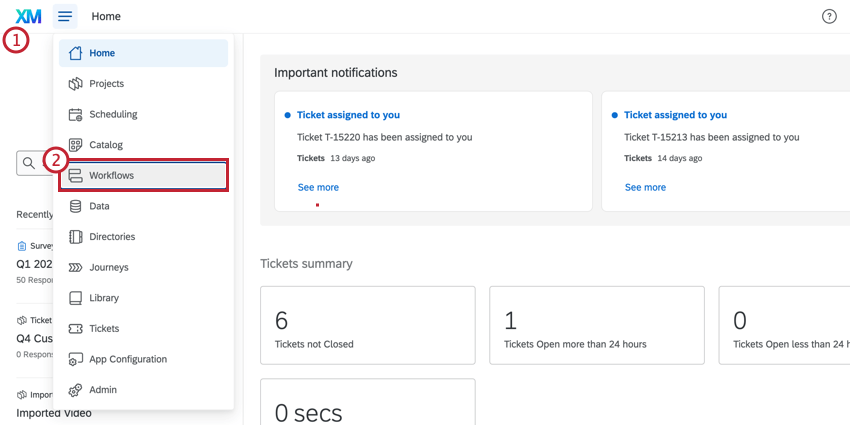Click the Journeys arrows icon
Image resolution: width=850 pixels, height=425 pixels.
coord(75,268)
